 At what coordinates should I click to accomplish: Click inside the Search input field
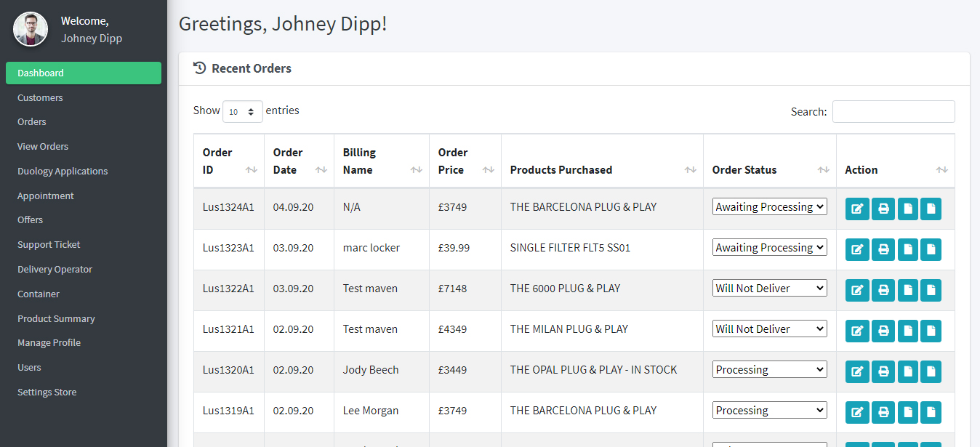[x=893, y=111]
